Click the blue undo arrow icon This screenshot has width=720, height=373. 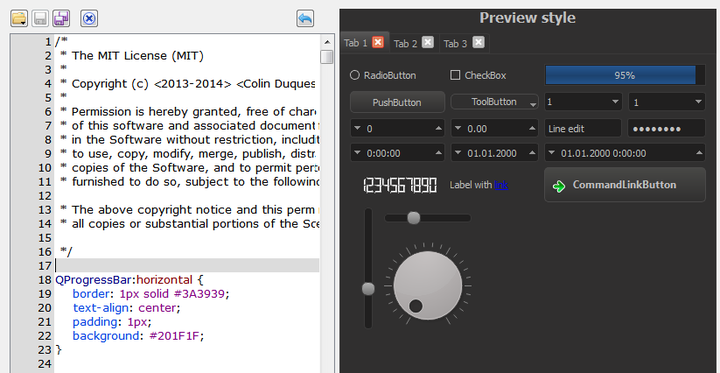(305, 18)
